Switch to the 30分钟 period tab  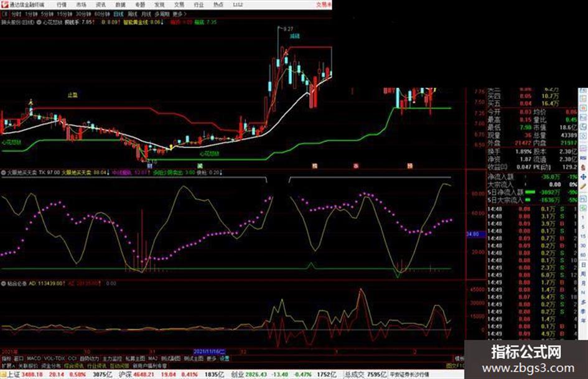click(x=83, y=14)
